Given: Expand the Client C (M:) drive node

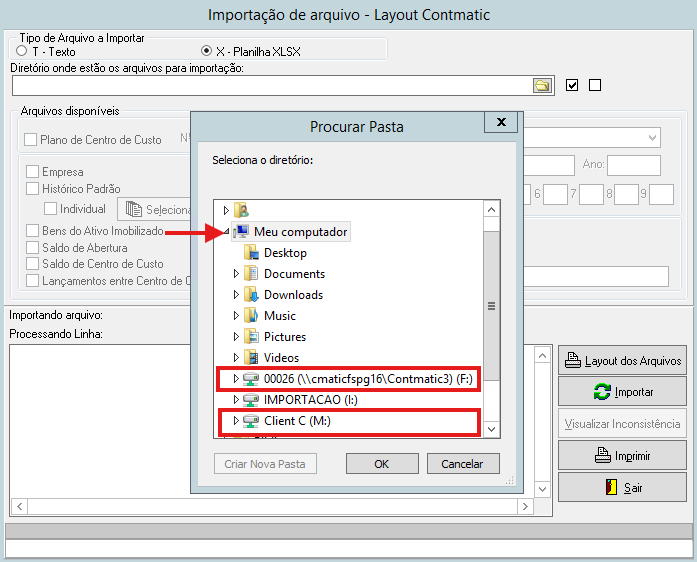Looking at the screenshot, I should pyautogui.click(x=236, y=421).
